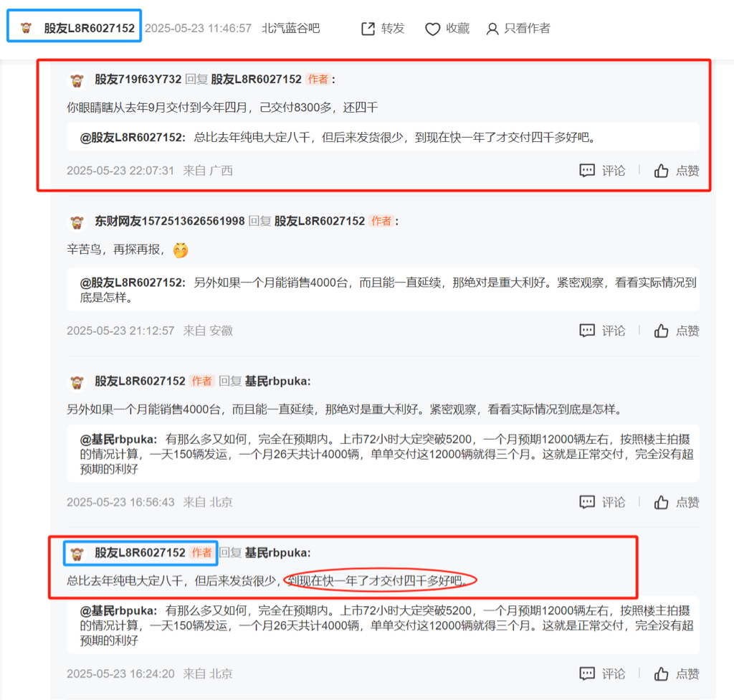The width and height of the screenshot is (734, 700).
Task: Click 基民rbpuka name in the 16:56:43 reply
Action: pyautogui.click(x=277, y=381)
